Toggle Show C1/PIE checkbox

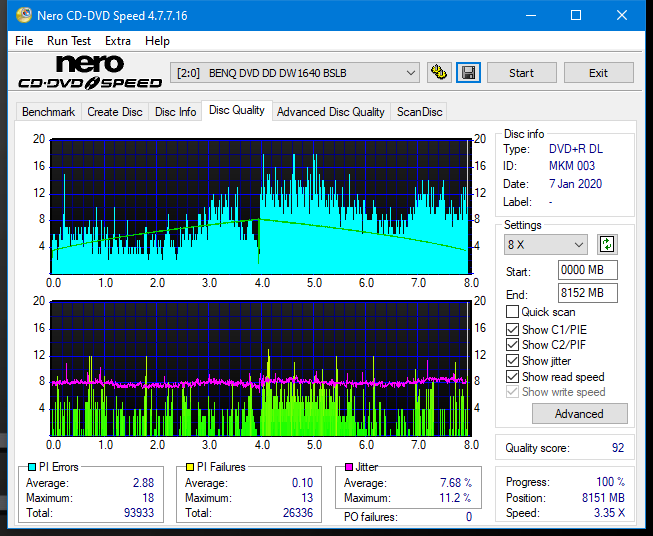512,329
